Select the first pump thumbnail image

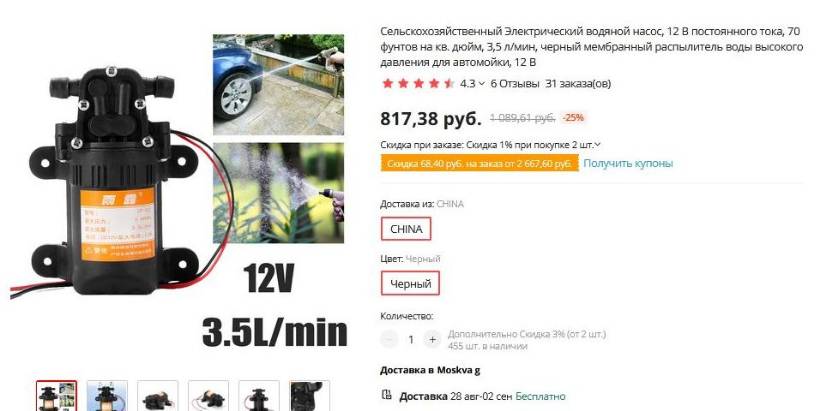coord(56,396)
